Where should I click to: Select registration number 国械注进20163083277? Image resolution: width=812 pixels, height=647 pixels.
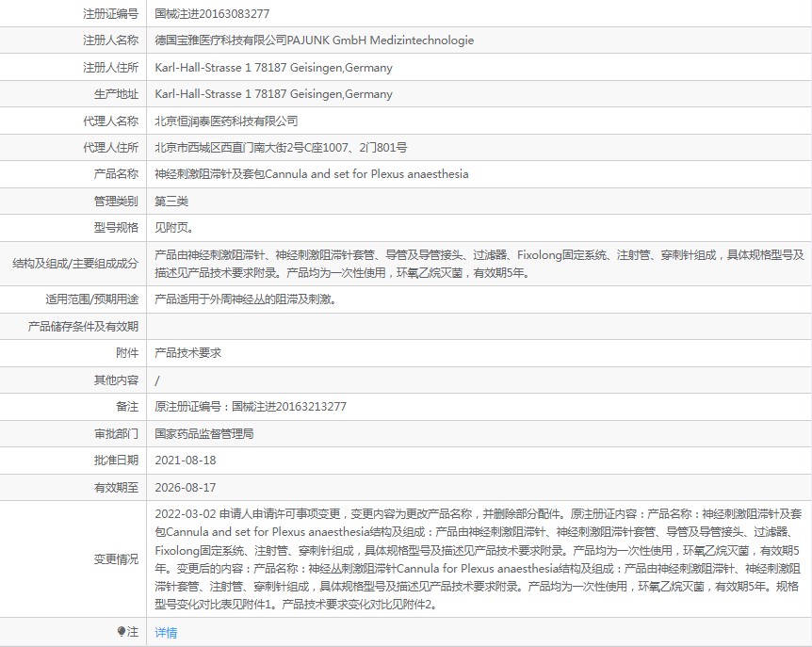tap(212, 14)
